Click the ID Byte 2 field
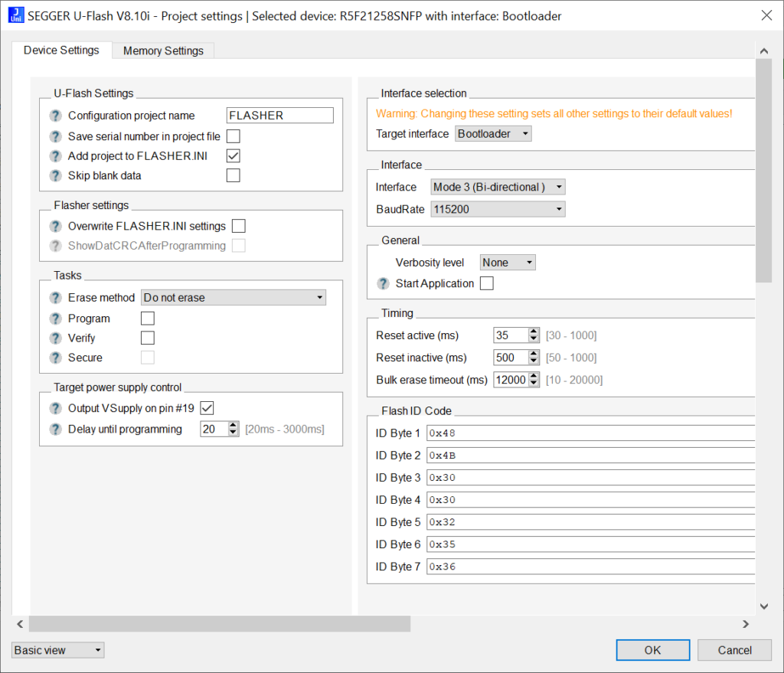Viewport: 784px width, 673px height. click(x=590, y=456)
